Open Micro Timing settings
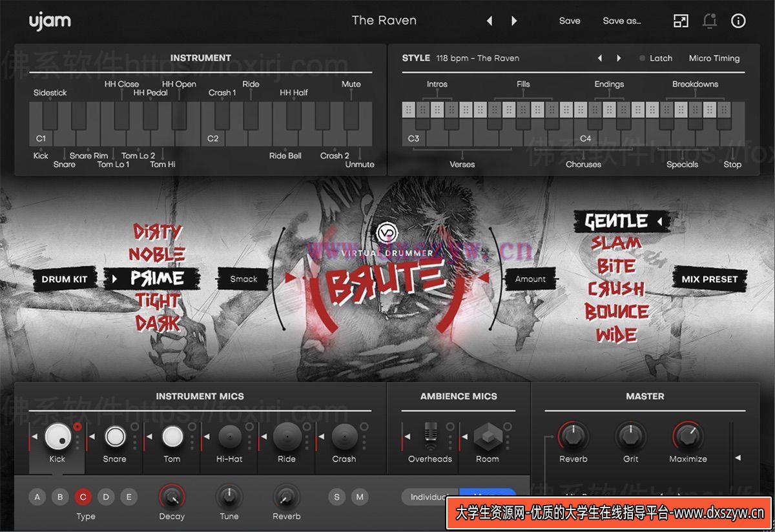Screen dimensions: 775x532 click(x=714, y=58)
